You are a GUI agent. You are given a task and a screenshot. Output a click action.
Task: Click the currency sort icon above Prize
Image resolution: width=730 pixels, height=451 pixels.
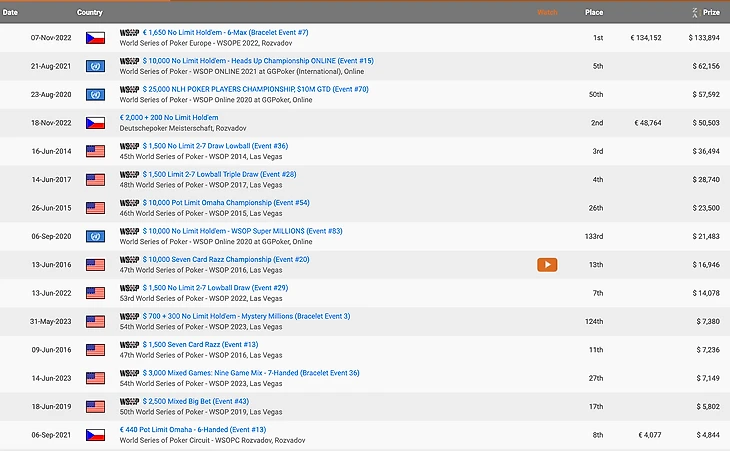coord(694,12)
